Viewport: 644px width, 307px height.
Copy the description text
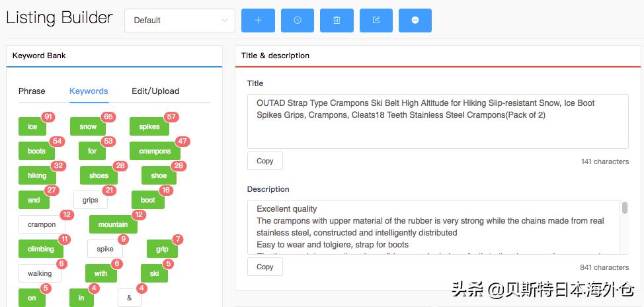[x=265, y=267]
